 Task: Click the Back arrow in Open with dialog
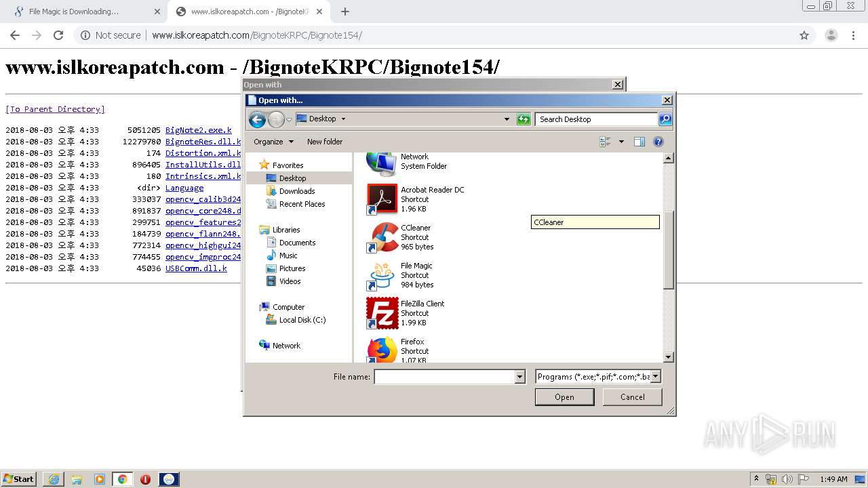pos(257,120)
